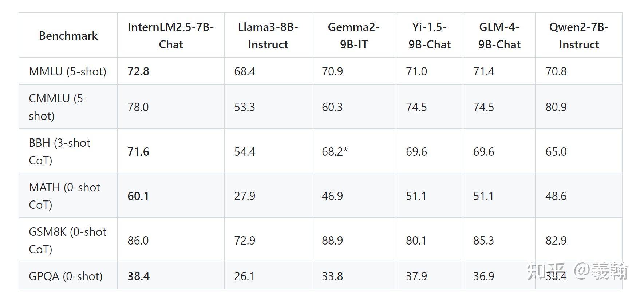Select the InternLM2.5-7B-Chat column header
Viewport: 644px width, 297px height.
point(171,36)
